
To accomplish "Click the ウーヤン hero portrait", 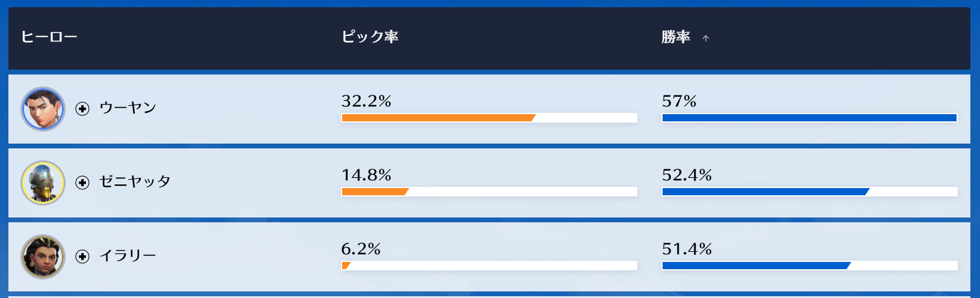I will pyautogui.click(x=43, y=109).
